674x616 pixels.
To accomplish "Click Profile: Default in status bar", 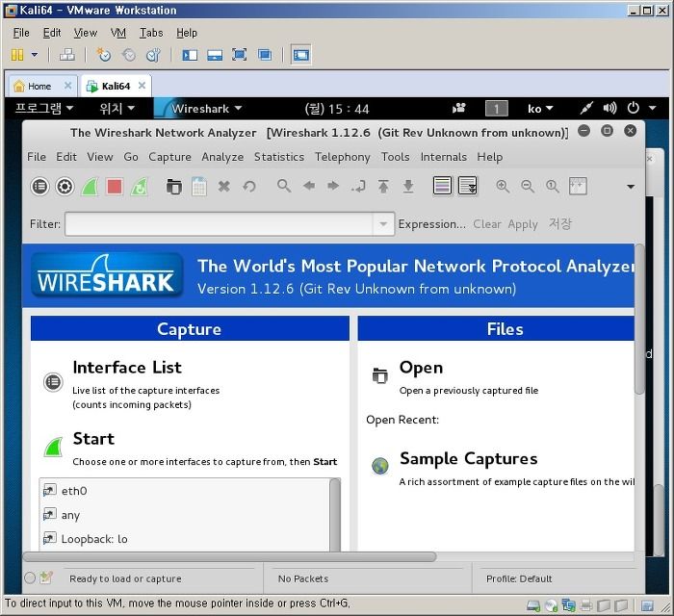I will [x=519, y=578].
